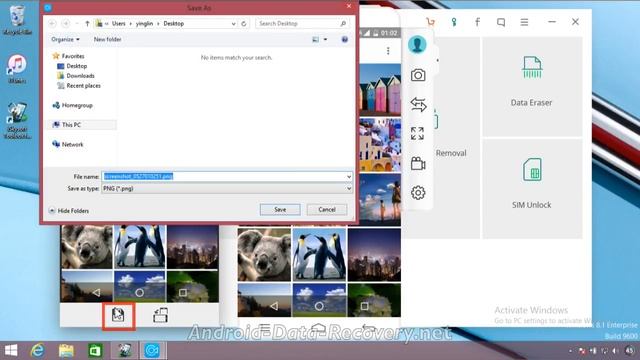The width and height of the screenshot is (640, 360).
Task: Select Desktop in navigation pane
Action: click(x=72, y=66)
